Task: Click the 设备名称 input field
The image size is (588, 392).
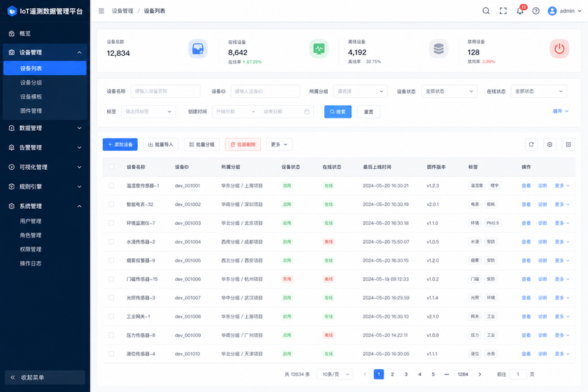Action: 165,91
